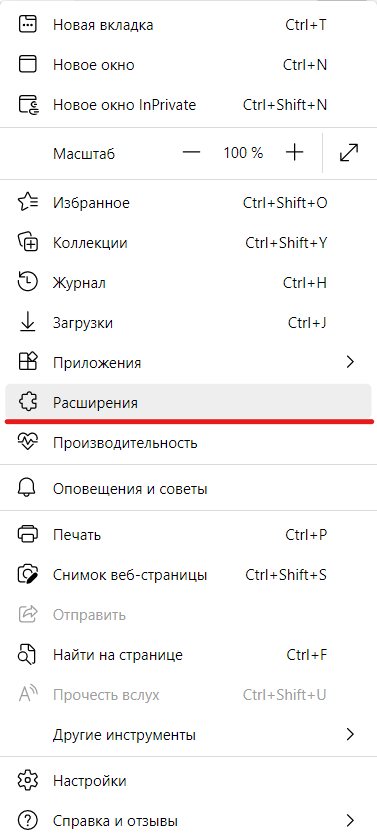
Task: Select Печать menu entry
Action: tap(188, 534)
